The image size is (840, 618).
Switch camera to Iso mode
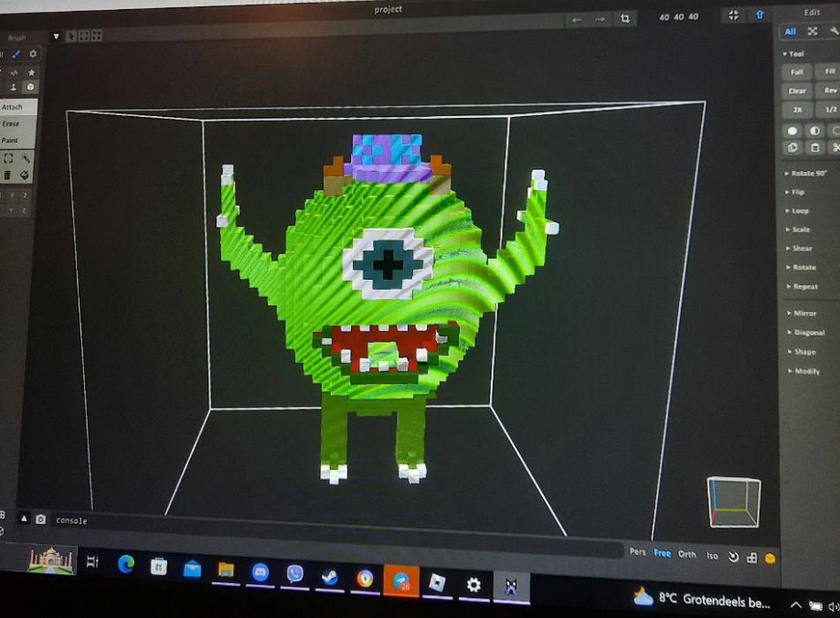coord(712,556)
